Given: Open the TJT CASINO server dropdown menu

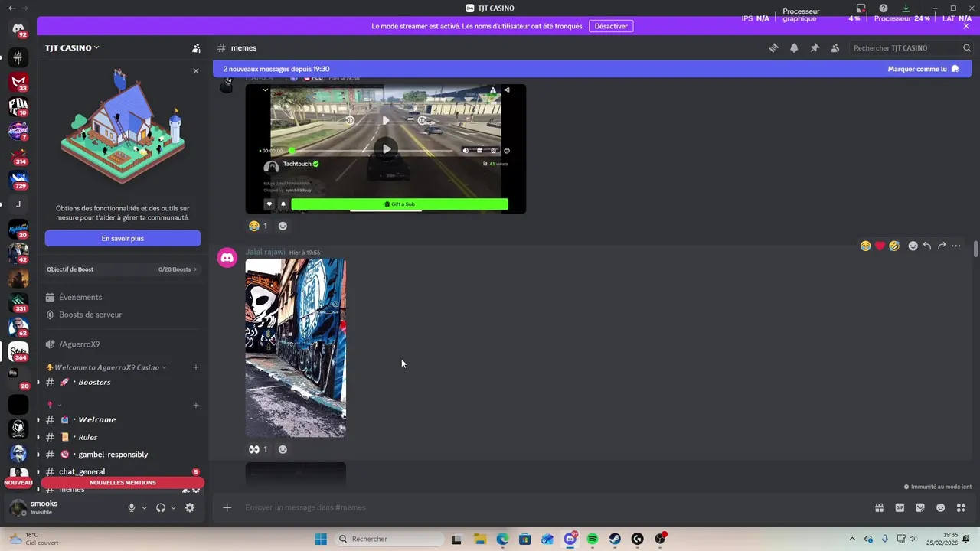Looking at the screenshot, I should coord(72,47).
